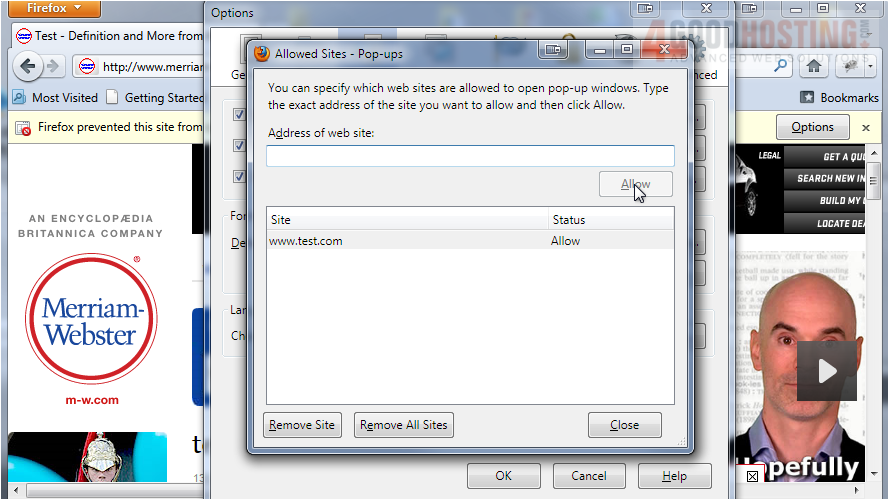
Task: Open the Bookmarks menu
Action: click(x=839, y=97)
